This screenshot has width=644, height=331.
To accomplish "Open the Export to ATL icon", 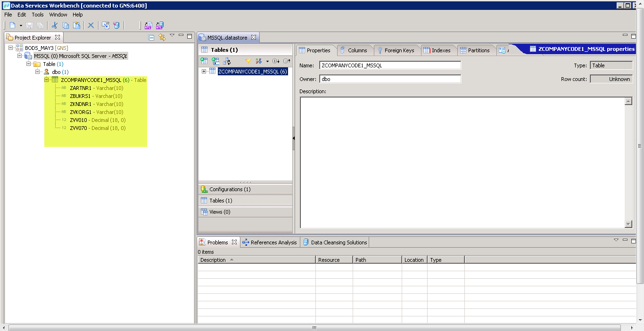I will click(x=148, y=25).
